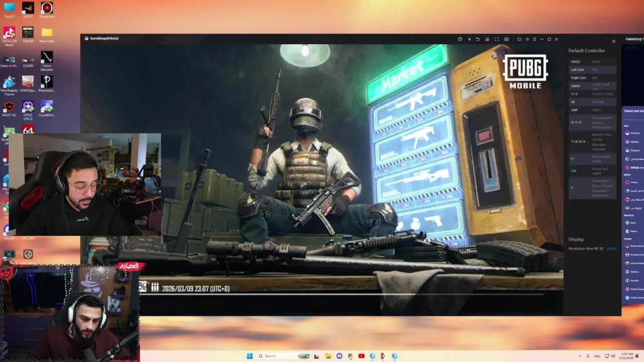Open the hamburger menu in Gameloop title bar

tap(534, 39)
